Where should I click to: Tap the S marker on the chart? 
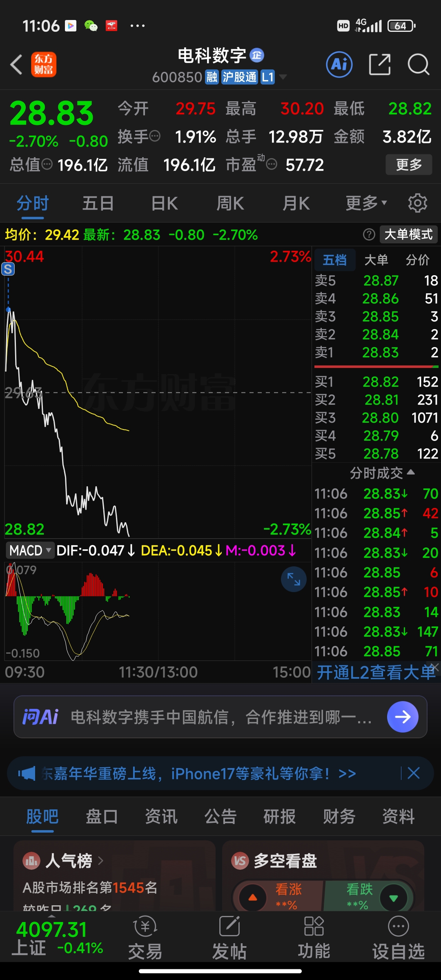pos(8,269)
